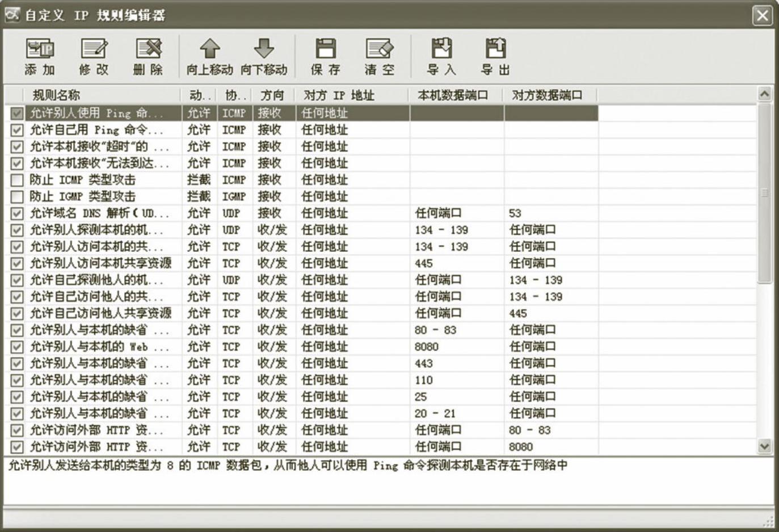Click the local port cell showing 20 - 21
Viewport: 779px width, 532px height.
click(x=435, y=413)
